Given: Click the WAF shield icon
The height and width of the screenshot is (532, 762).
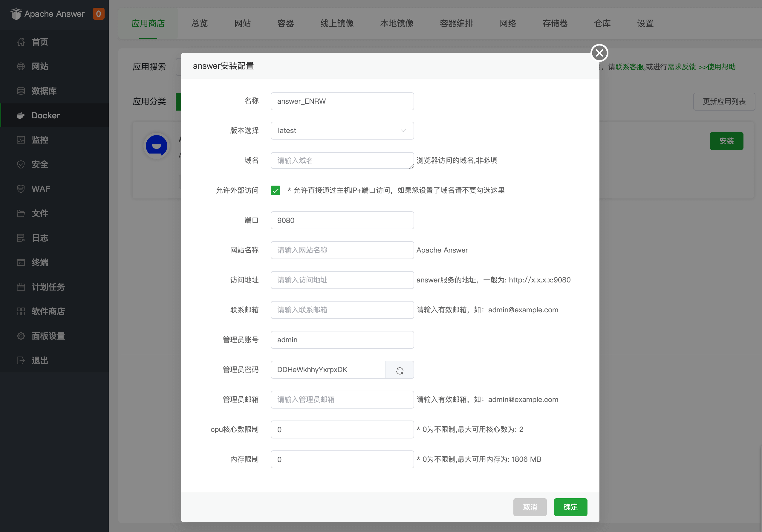Looking at the screenshot, I should click(21, 189).
